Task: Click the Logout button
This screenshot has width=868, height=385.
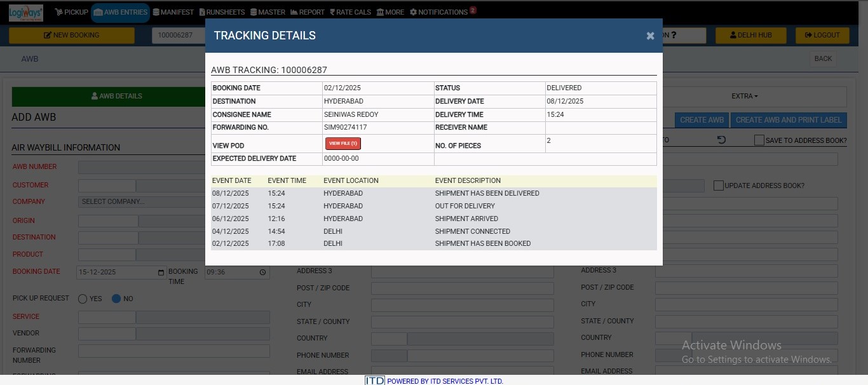Action: [x=822, y=36]
